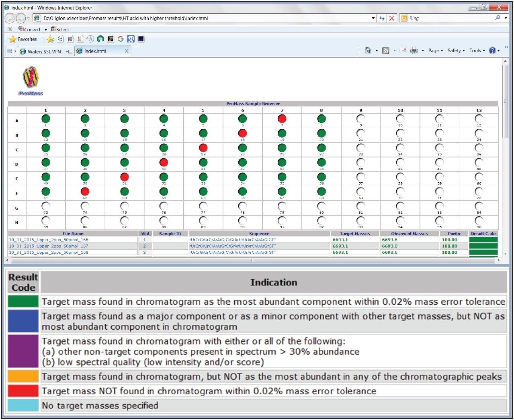This screenshot has width=514, height=420.
Task: Select empty well 96 in row H
Action: click(x=479, y=220)
